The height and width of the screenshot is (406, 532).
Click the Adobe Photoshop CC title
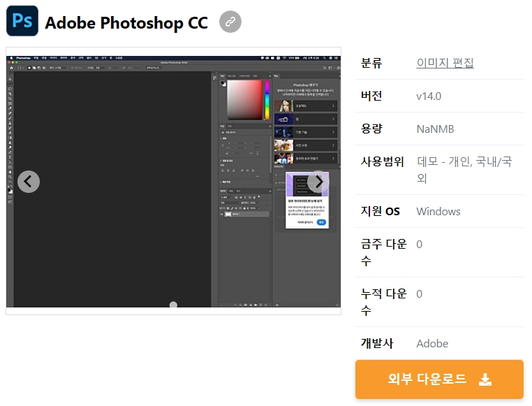point(126,23)
